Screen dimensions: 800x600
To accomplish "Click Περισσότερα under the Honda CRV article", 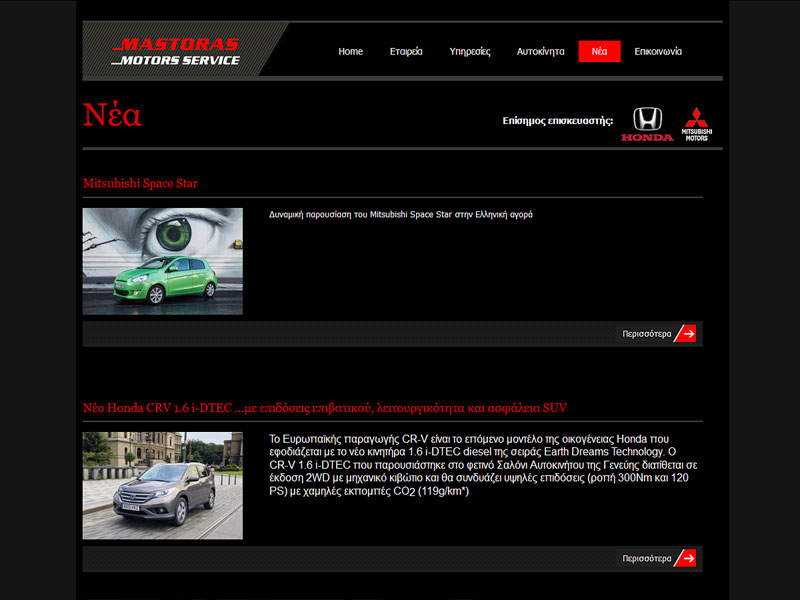I will click(x=646, y=558).
